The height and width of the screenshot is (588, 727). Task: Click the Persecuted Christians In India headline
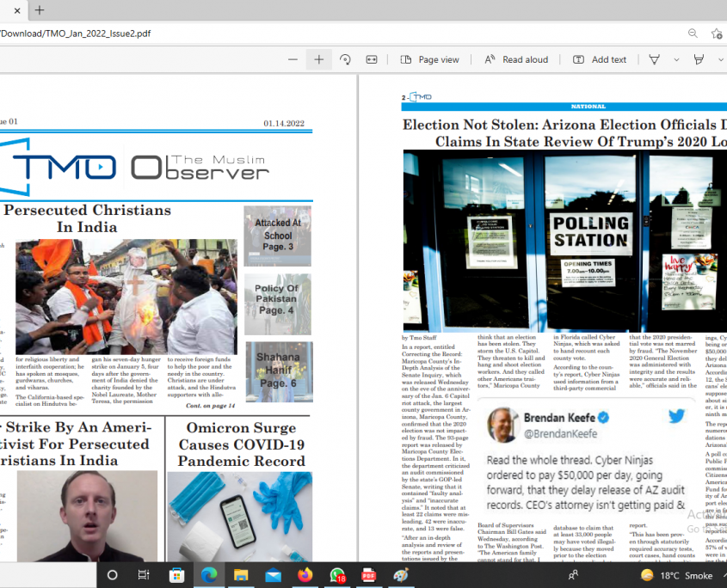point(87,218)
